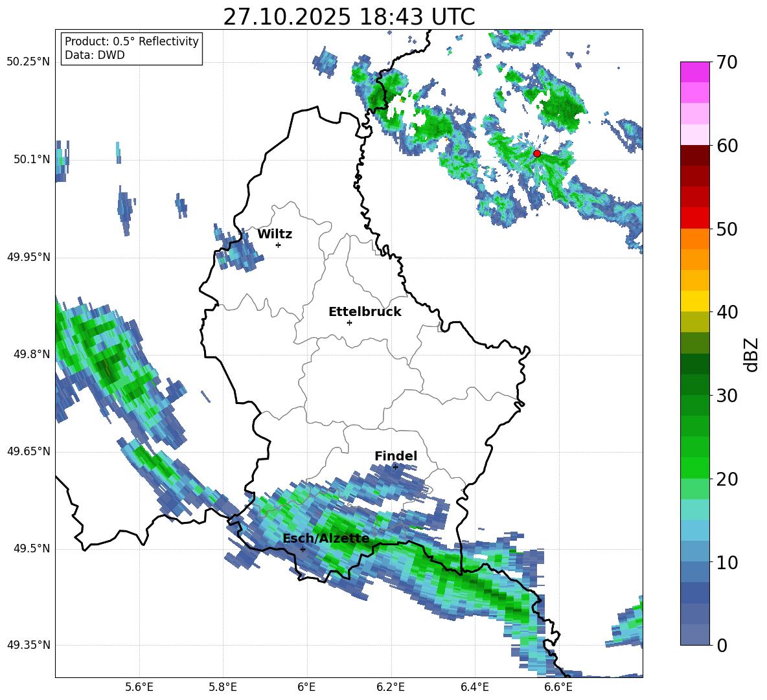Click the 50 colorbar tick label
This screenshot has height=700, width=767.
click(727, 229)
